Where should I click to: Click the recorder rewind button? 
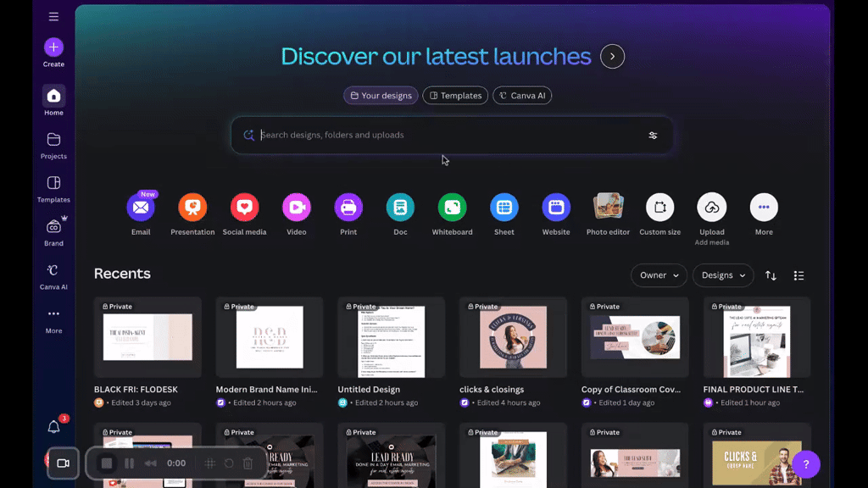coord(151,463)
